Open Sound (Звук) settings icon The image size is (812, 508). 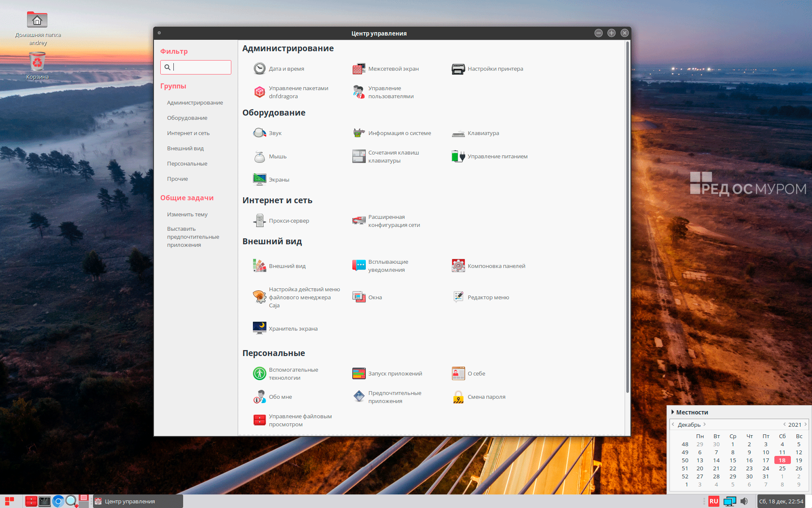tap(259, 133)
